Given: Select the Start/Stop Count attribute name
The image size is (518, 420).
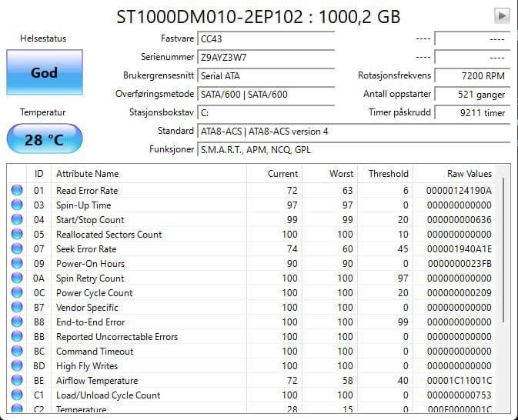Looking at the screenshot, I should tap(90, 220).
